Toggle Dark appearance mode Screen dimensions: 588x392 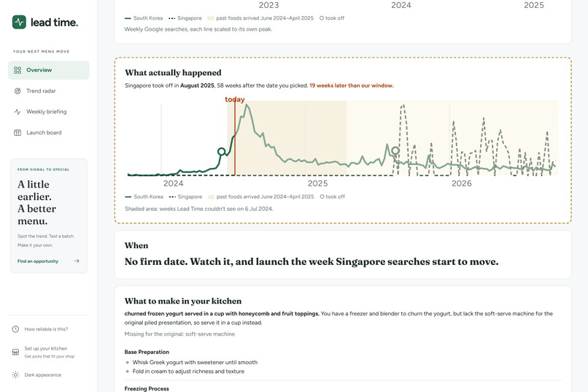point(42,374)
